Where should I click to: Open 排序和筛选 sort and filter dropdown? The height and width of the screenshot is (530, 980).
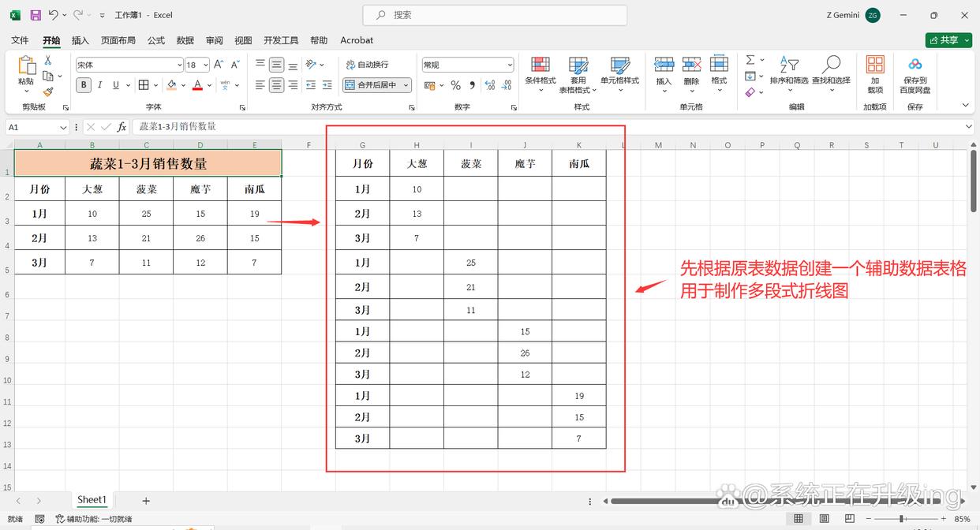[x=789, y=76]
